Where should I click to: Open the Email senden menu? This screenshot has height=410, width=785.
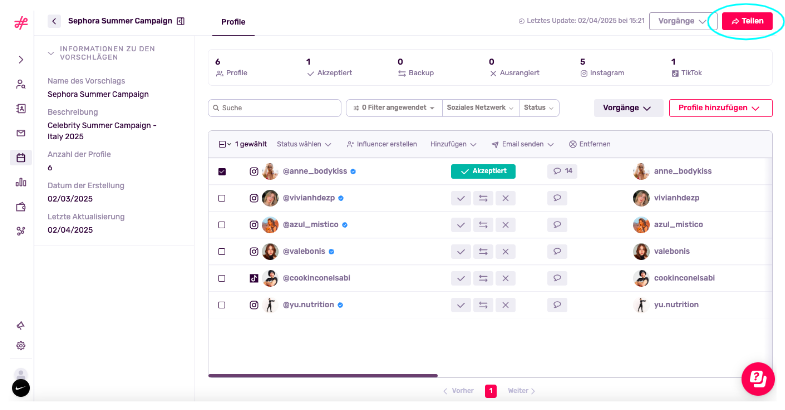click(x=522, y=144)
